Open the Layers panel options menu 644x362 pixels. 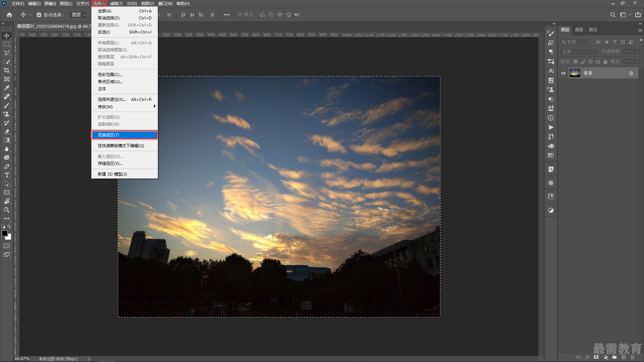640,30
